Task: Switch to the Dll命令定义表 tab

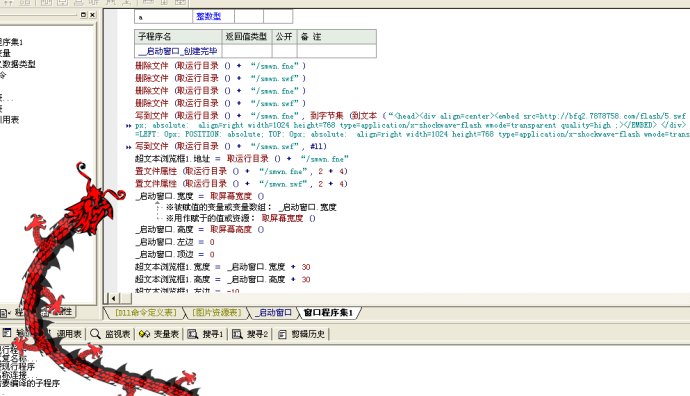Action: point(146,313)
